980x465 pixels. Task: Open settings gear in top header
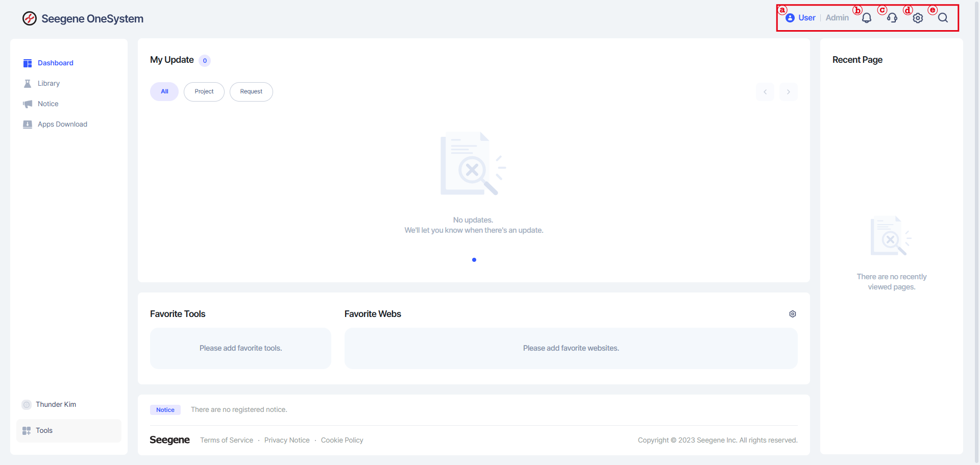click(918, 18)
